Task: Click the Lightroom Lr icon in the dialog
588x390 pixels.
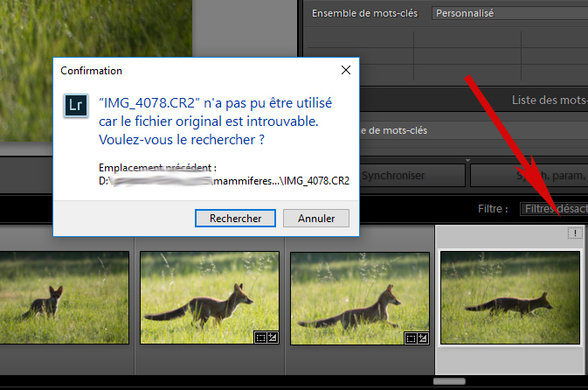Action: 76,106
